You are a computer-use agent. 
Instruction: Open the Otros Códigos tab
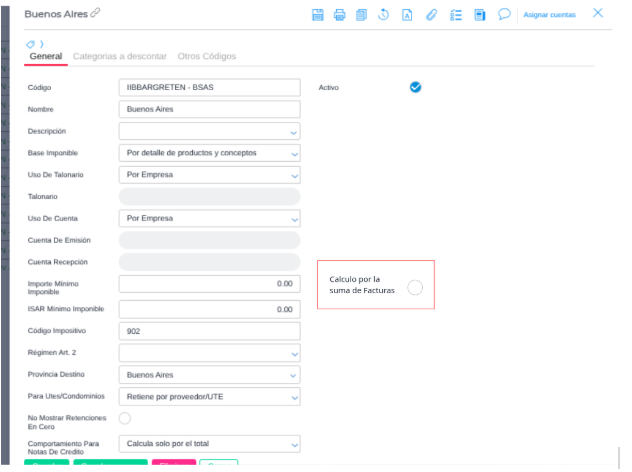207,57
